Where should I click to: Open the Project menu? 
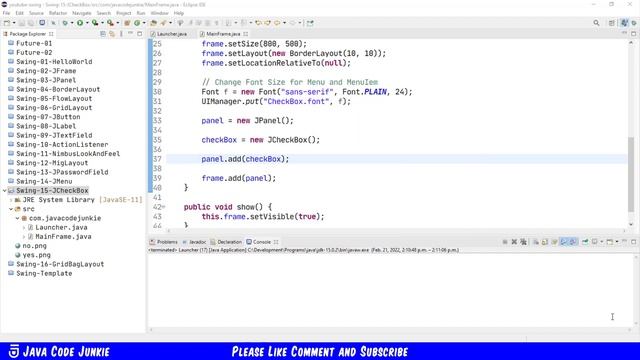tap(124, 13)
